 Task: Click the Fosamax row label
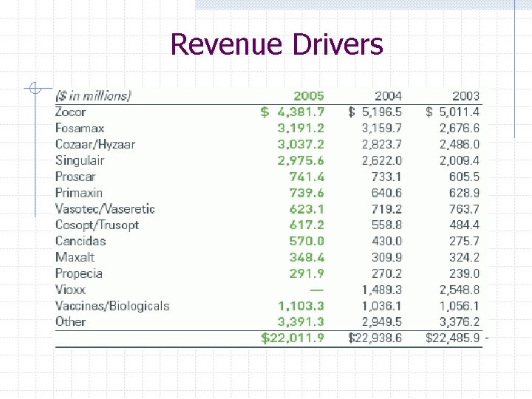[80, 129]
